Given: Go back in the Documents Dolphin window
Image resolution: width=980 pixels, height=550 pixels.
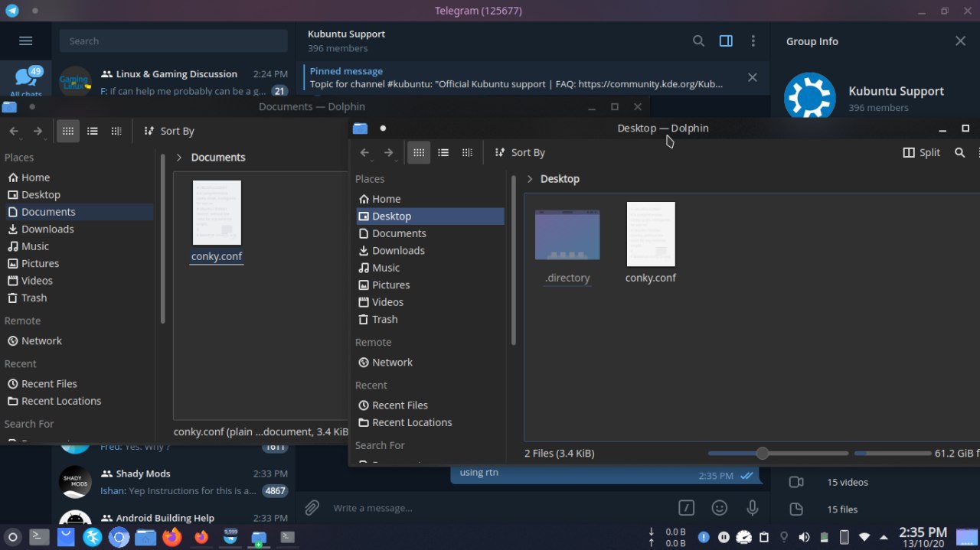Looking at the screenshot, I should click(x=14, y=132).
